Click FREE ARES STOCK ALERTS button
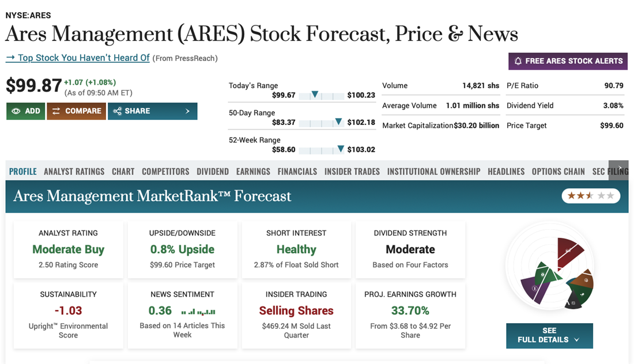The width and height of the screenshot is (634, 364). [568, 61]
